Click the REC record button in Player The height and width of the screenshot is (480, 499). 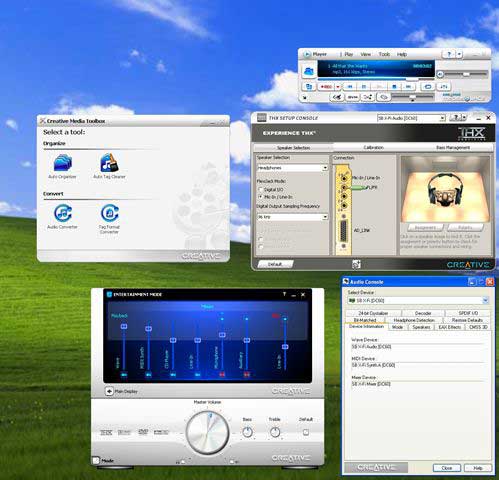[x=326, y=87]
